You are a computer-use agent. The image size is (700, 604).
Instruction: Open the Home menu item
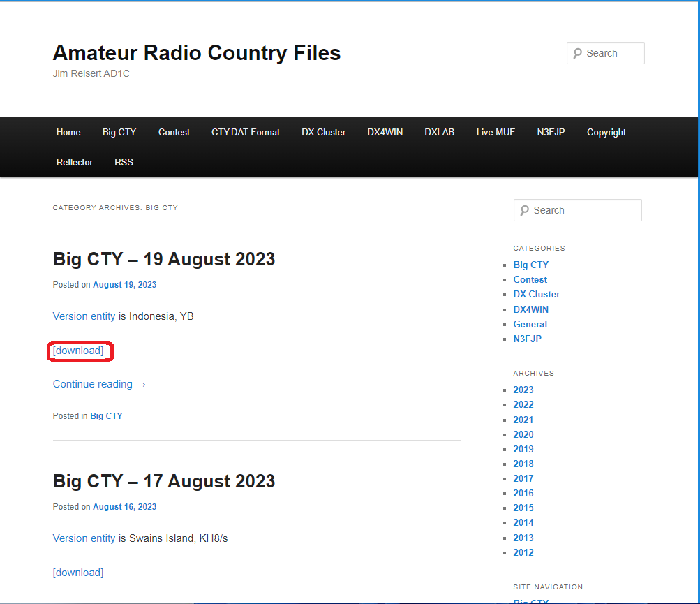[68, 132]
